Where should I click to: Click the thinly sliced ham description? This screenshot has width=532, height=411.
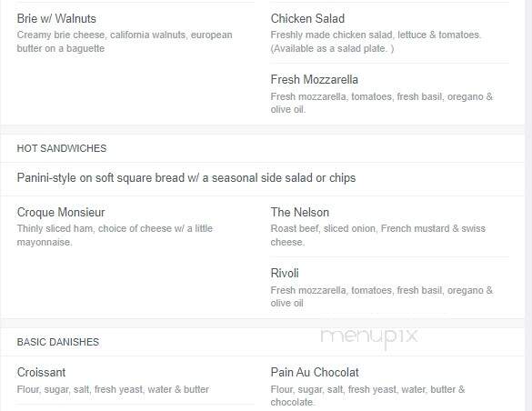click(x=115, y=235)
